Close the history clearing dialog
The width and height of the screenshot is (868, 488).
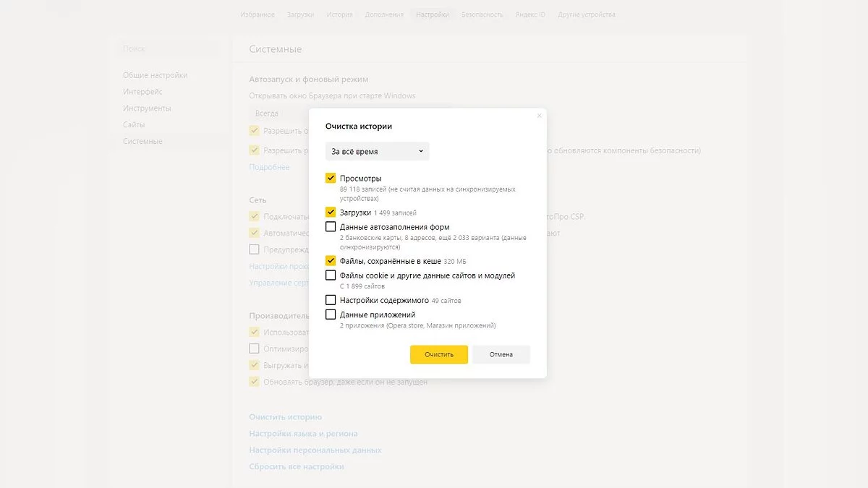(539, 116)
